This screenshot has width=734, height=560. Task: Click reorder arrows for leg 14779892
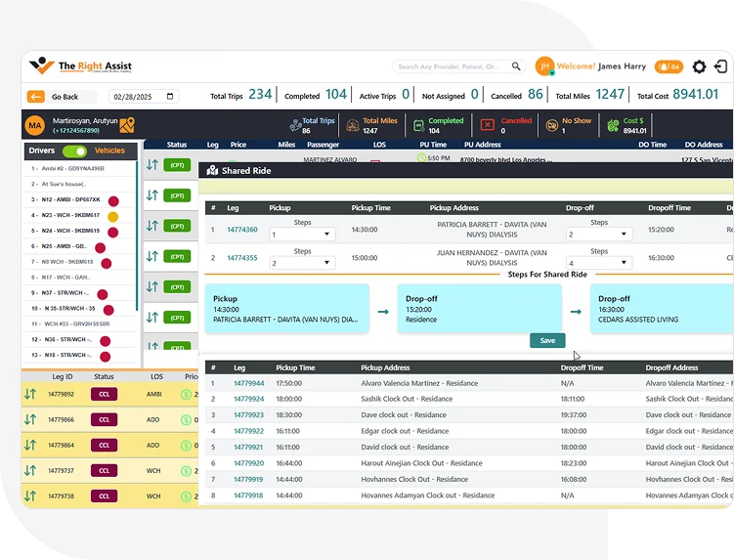pyautogui.click(x=30, y=394)
